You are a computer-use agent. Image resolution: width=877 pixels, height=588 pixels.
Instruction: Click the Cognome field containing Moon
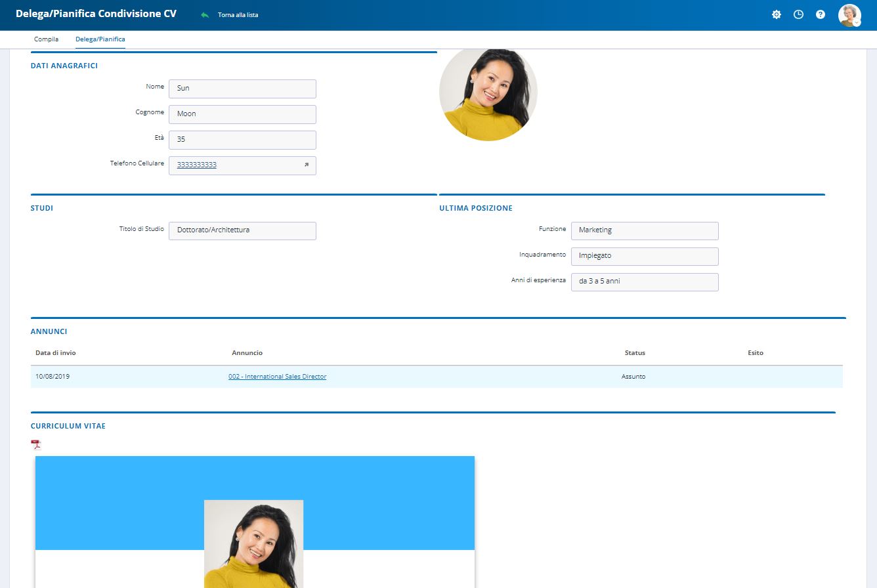[242, 114]
